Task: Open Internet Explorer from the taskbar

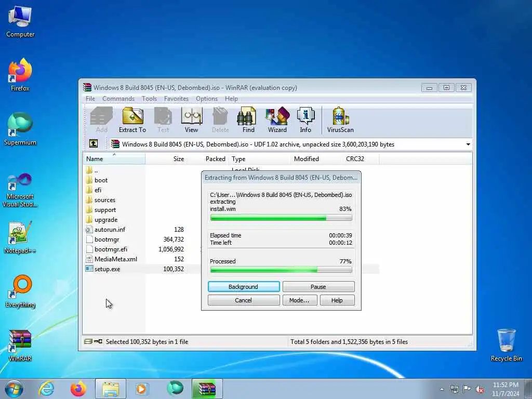Action: (x=46, y=389)
